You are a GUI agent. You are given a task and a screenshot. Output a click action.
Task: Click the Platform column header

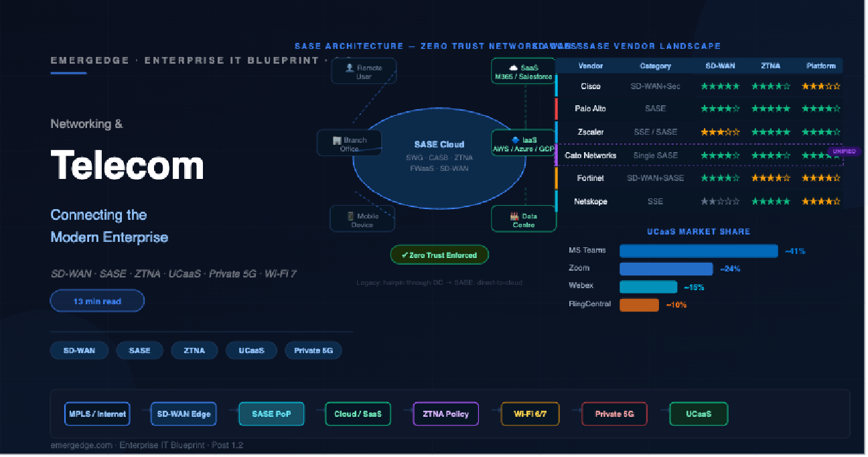[821, 66]
